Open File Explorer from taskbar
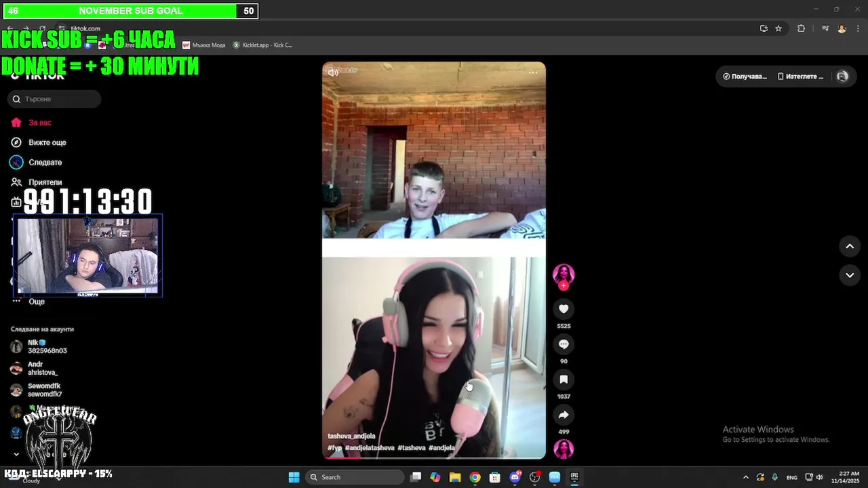Viewport: 868px width, 488px height. pos(455,477)
